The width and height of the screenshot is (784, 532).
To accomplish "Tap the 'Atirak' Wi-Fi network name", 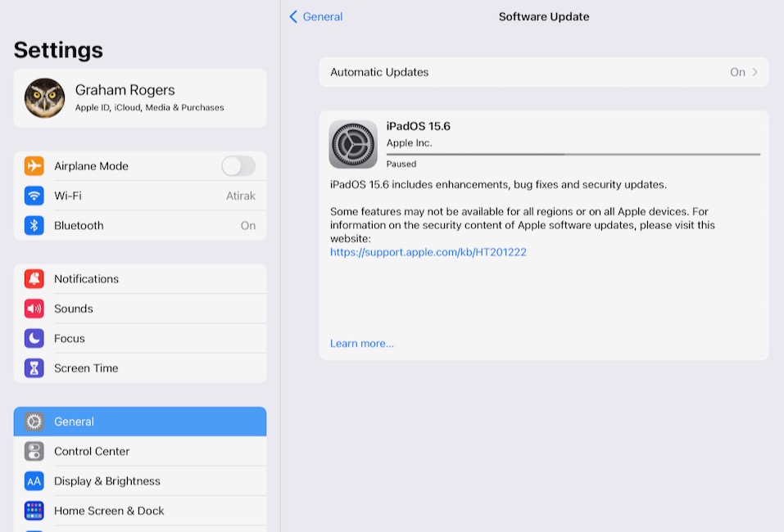I will point(241,196).
